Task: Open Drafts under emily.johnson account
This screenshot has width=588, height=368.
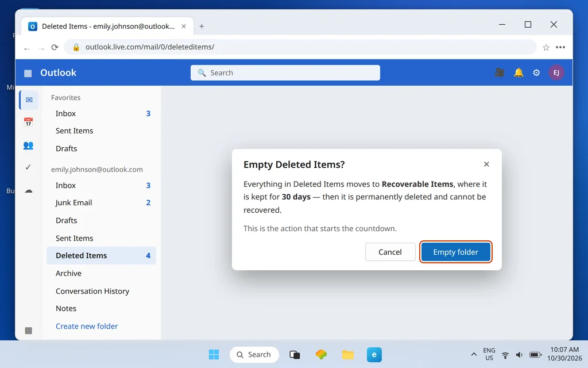Action: (x=101, y=220)
